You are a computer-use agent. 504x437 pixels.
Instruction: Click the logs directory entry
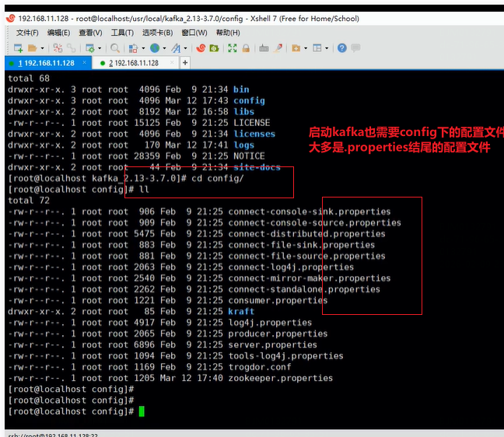pos(243,145)
